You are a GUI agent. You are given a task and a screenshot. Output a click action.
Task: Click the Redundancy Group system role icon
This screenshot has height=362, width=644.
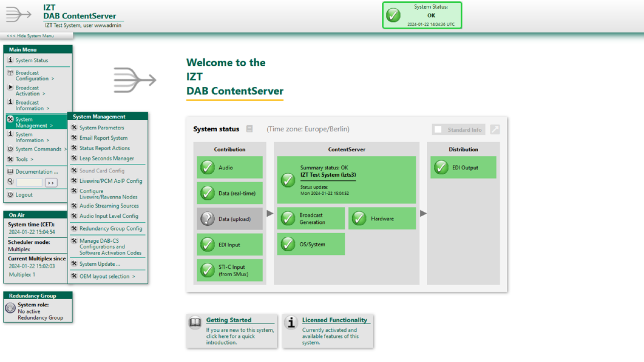[x=10, y=307]
